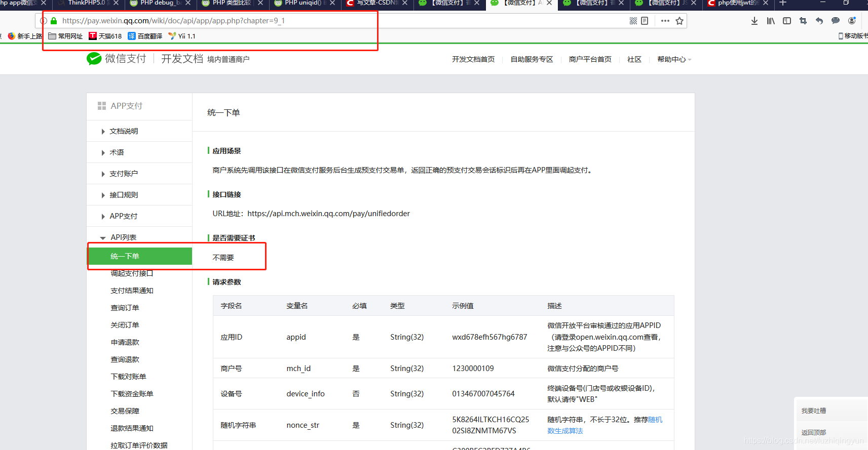Viewport: 868px width, 450px height.
Task: Select 交易保障 in the API list
Action: pos(125,411)
